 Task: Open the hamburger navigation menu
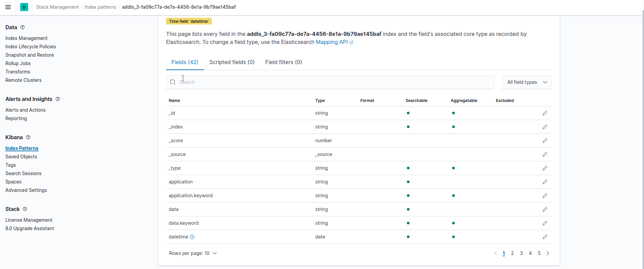(8, 7)
